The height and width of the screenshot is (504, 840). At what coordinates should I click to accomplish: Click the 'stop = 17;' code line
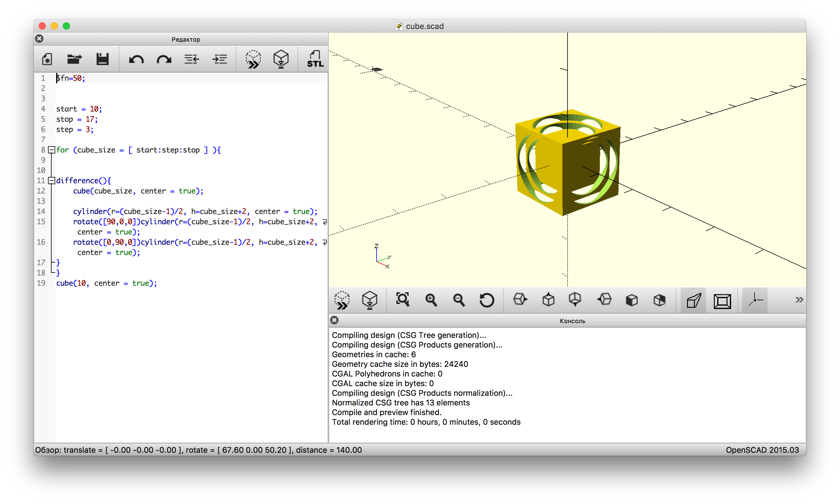pyautogui.click(x=77, y=119)
